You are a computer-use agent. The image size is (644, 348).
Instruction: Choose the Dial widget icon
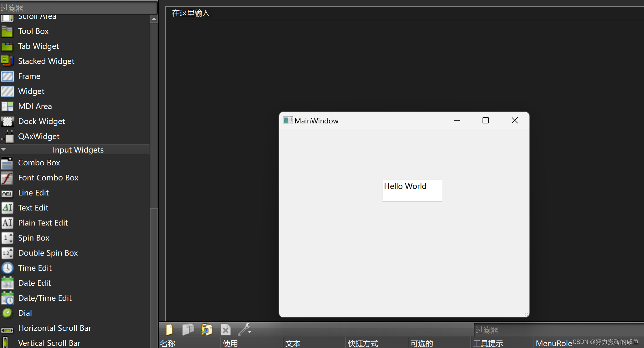pos(7,313)
